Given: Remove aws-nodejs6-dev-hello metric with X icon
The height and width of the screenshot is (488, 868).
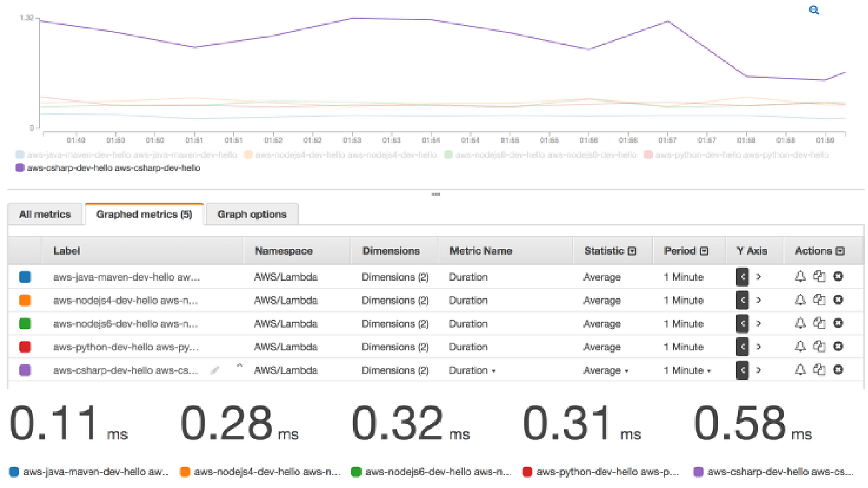Looking at the screenshot, I should (838, 323).
